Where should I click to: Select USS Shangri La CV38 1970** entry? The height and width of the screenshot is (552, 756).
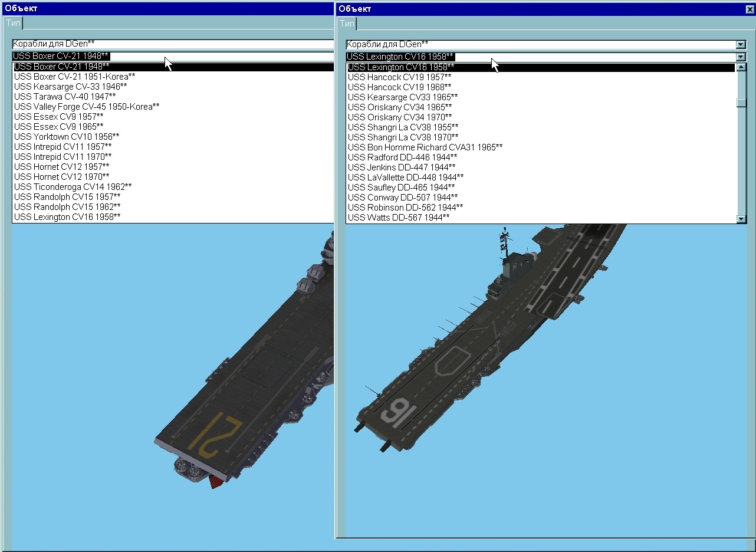click(541, 137)
